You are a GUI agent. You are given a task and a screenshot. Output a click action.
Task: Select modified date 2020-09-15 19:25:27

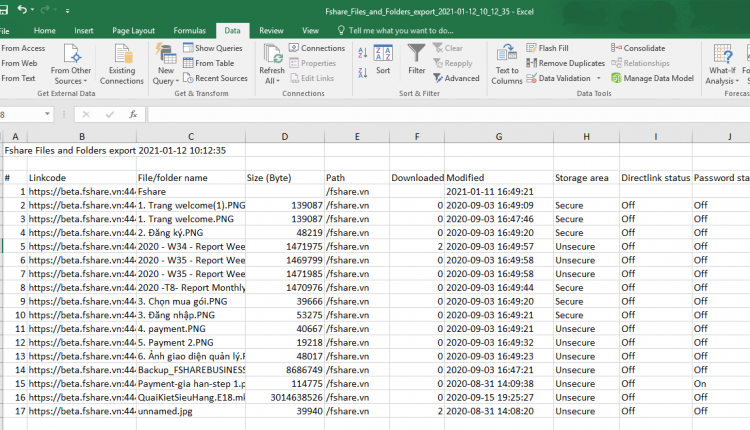tap(499, 397)
